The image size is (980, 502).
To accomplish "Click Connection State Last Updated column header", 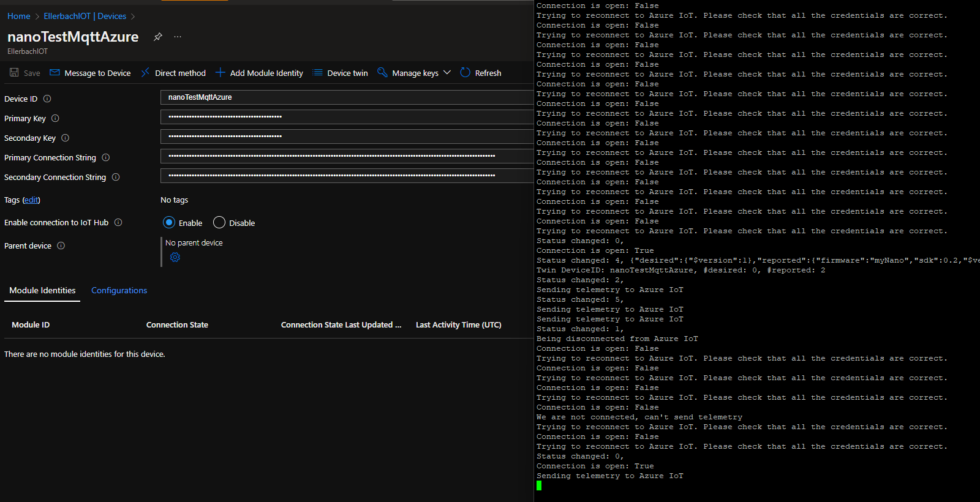I will click(x=341, y=324).
